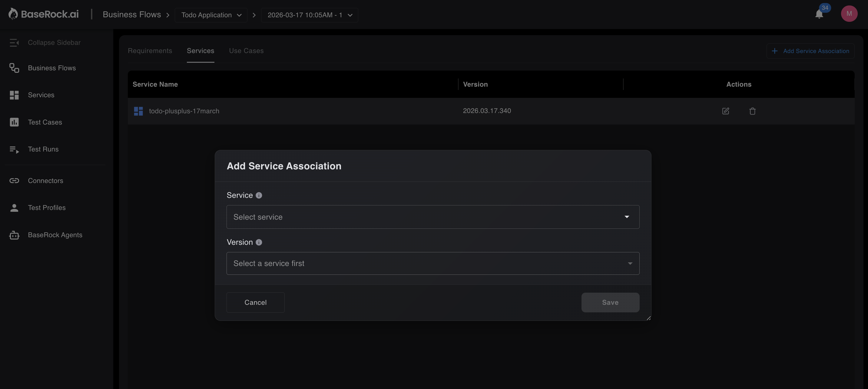Expand the Select service dropdown

[x=433, y=217]
